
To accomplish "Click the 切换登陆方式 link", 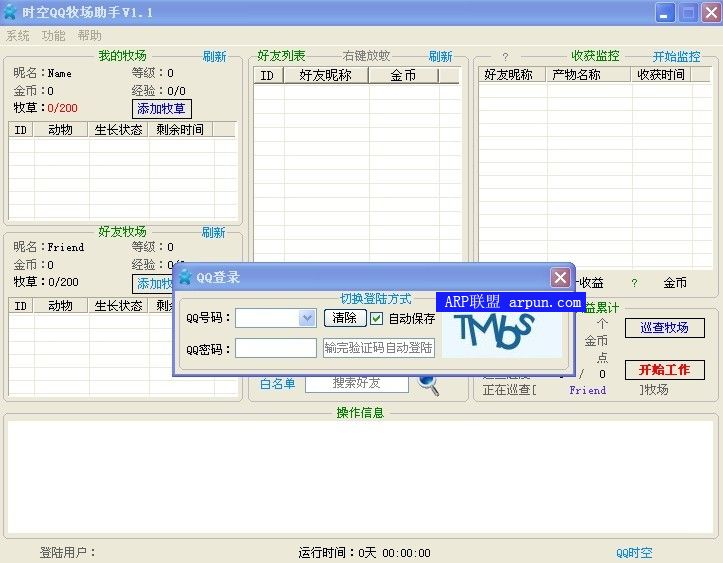I will pyautogui.click(x=376, y=299).
